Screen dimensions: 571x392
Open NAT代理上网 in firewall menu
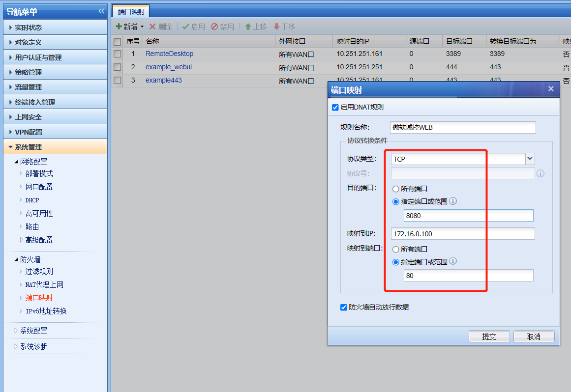coord(44,284)
